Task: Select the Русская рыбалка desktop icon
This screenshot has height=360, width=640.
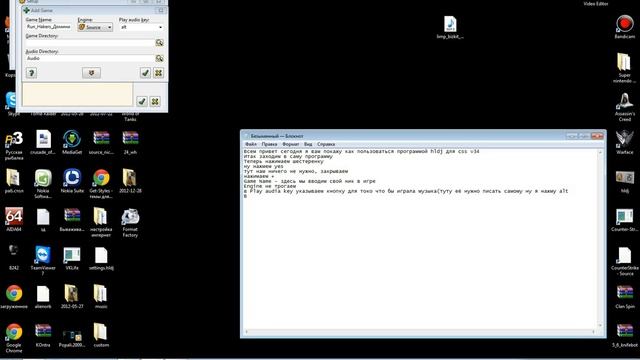Action: [14, 146]
